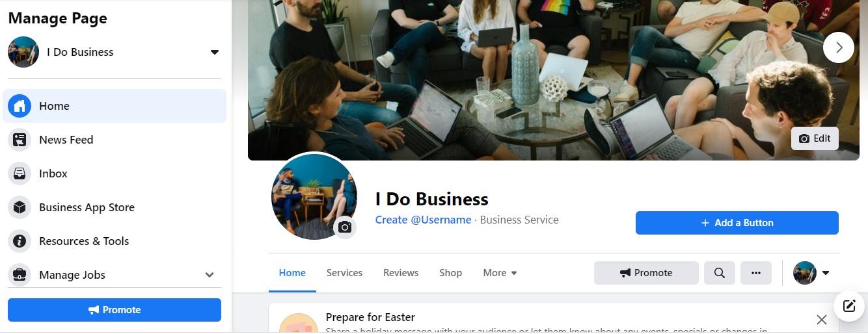Compose a new message with the pencil icon

[x=849, y=305]
